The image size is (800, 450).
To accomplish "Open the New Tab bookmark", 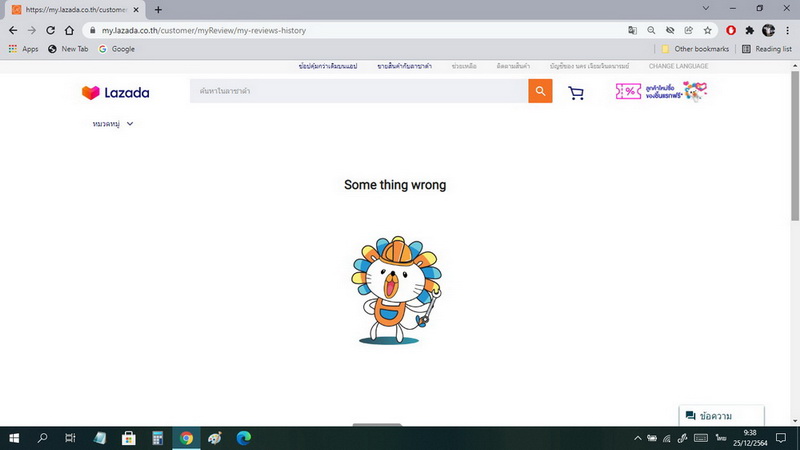I will pyautogui.click(x=68, y=49).
